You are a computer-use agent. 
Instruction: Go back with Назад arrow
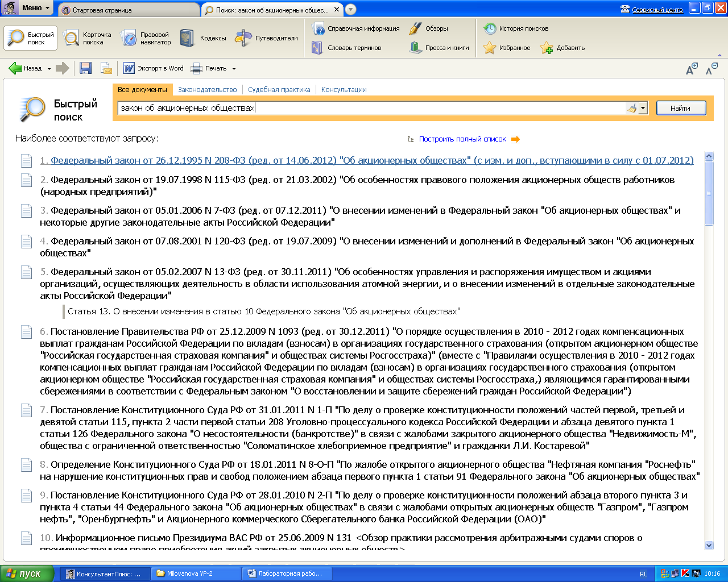25,68
